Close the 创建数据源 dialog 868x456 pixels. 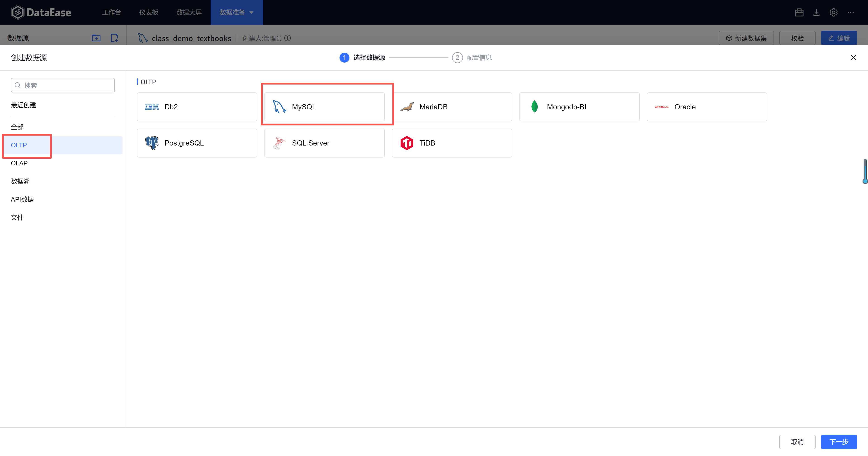coord(853,58)
